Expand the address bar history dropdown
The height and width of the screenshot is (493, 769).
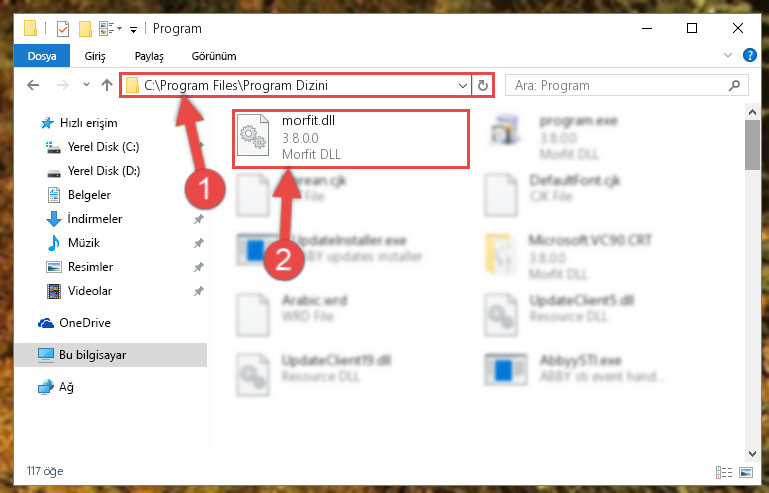(x=462, y=86)
